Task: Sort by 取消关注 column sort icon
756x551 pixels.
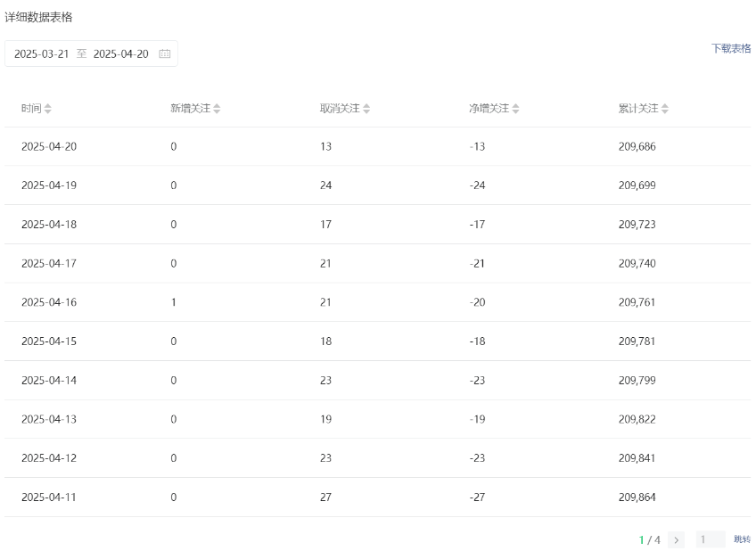Action: pyautogui.click(x=366, y=109)
